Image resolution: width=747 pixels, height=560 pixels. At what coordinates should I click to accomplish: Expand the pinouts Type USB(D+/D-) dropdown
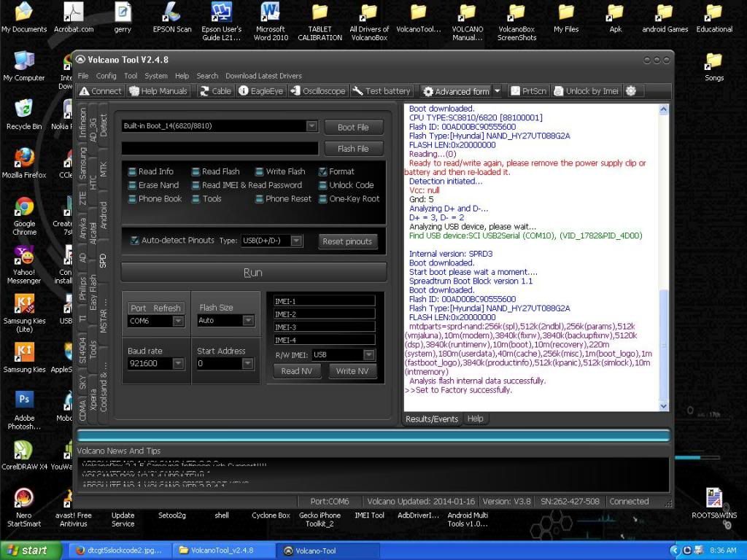pos(296,241)
